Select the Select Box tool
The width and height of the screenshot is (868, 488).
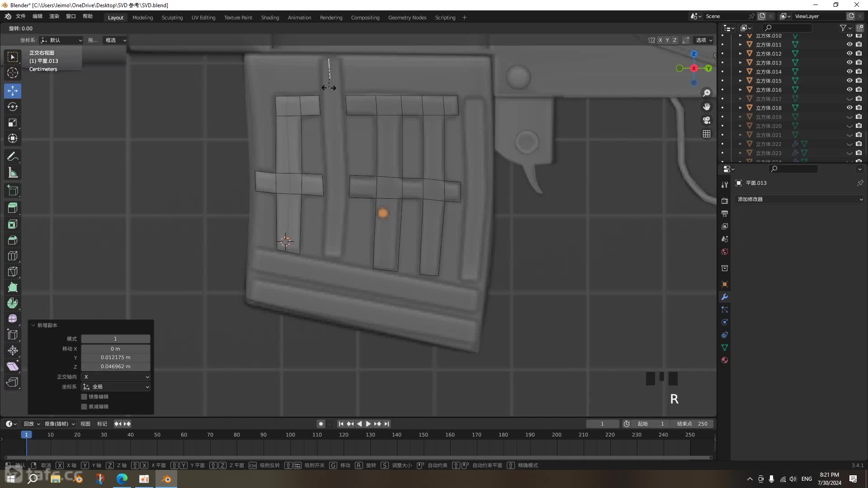point(13,57)
